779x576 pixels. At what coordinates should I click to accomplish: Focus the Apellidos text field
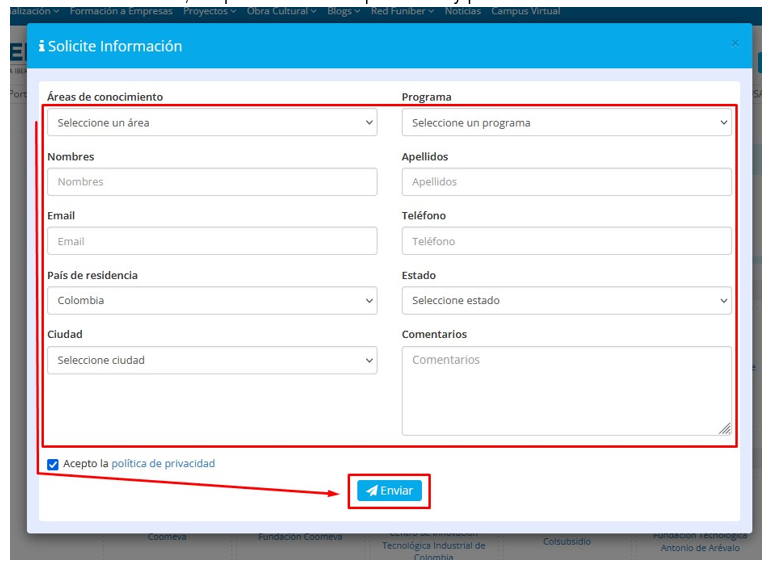566,182
